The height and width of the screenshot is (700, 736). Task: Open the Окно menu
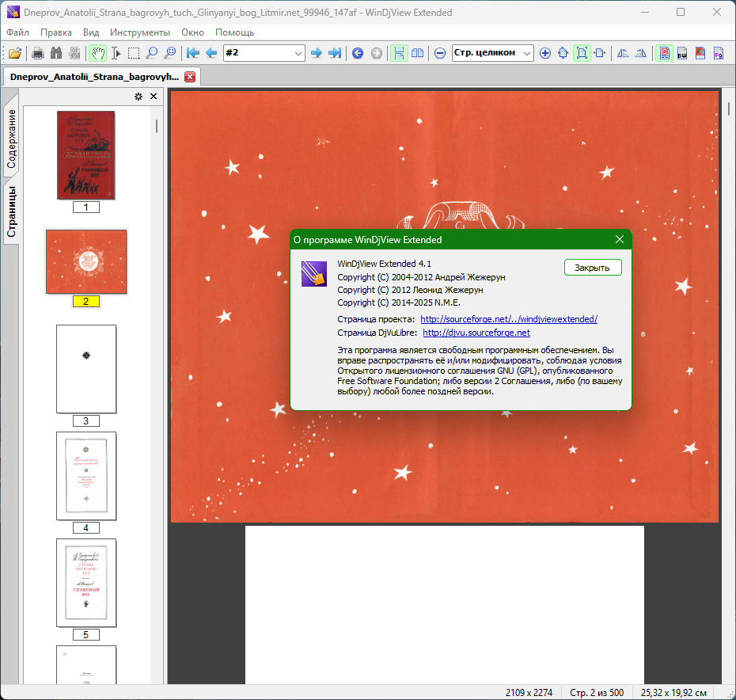192,32
